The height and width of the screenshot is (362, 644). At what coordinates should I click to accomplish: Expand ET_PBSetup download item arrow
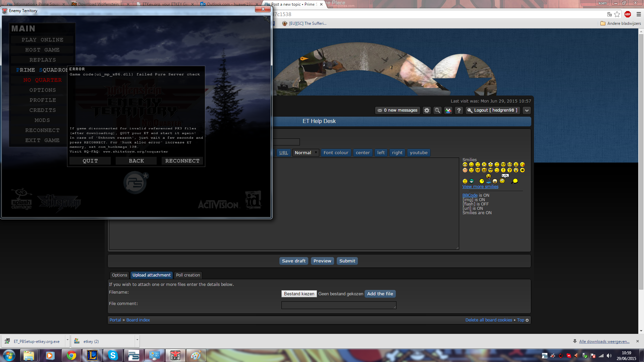(67, 340)
